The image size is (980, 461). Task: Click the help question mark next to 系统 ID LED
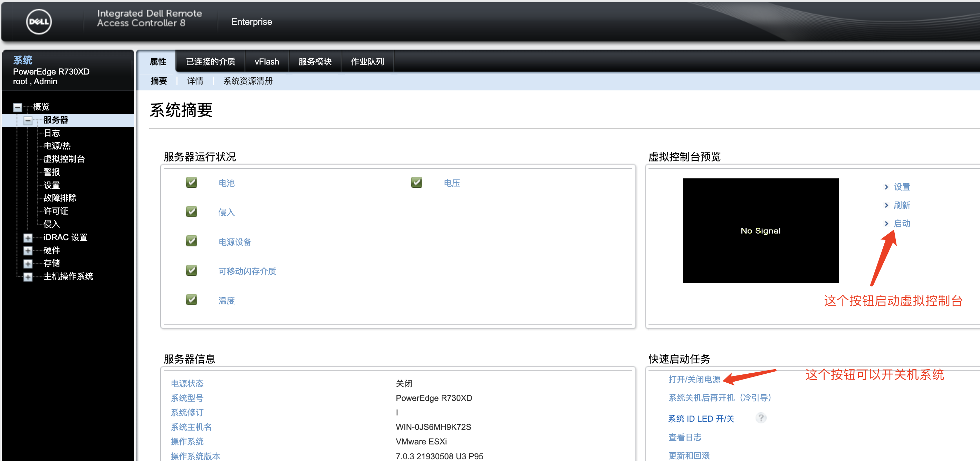761,418
